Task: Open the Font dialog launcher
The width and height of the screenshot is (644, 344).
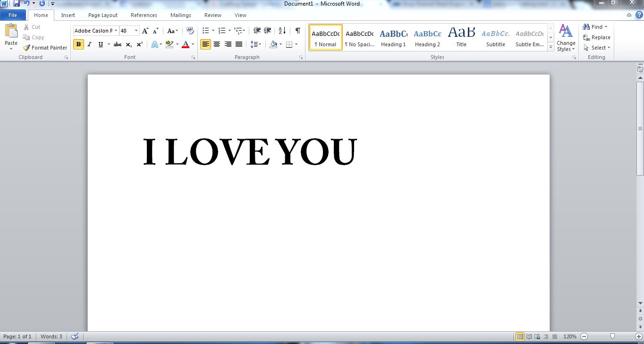Action: (194, 58)
